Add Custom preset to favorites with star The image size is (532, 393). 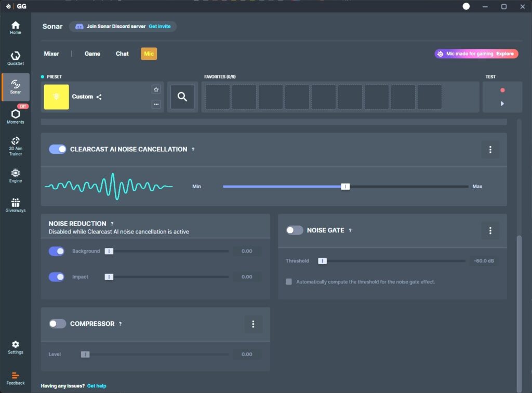pos(156,89)
